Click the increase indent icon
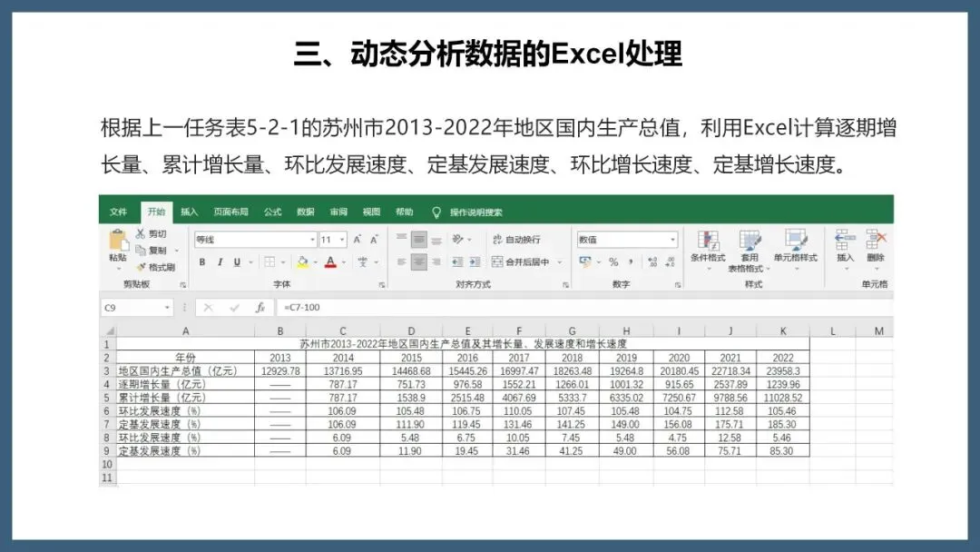The image size is (980, 552). click(475, 262)
